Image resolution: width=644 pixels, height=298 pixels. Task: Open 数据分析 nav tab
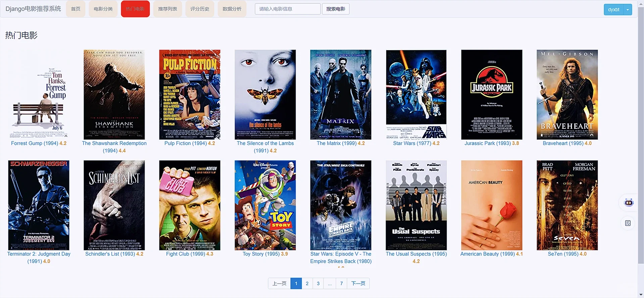pos(232,9)
